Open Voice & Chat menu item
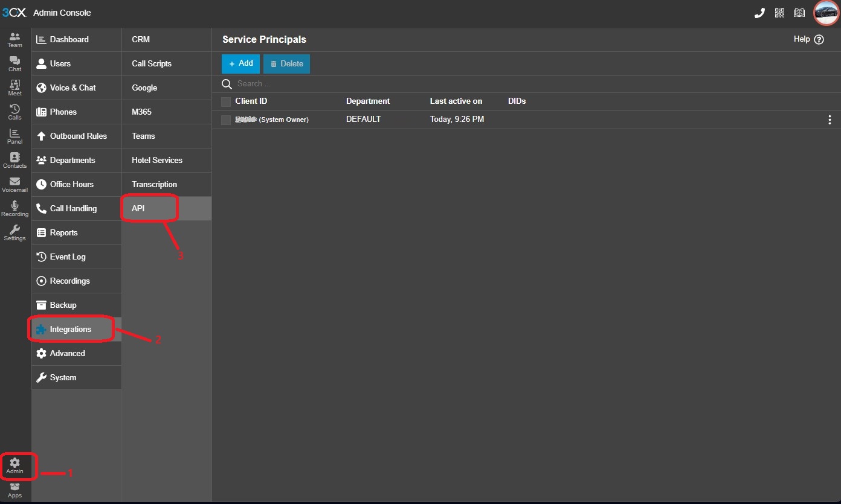The height and width of the screenshot is (504, 841). tap(77, 88)
